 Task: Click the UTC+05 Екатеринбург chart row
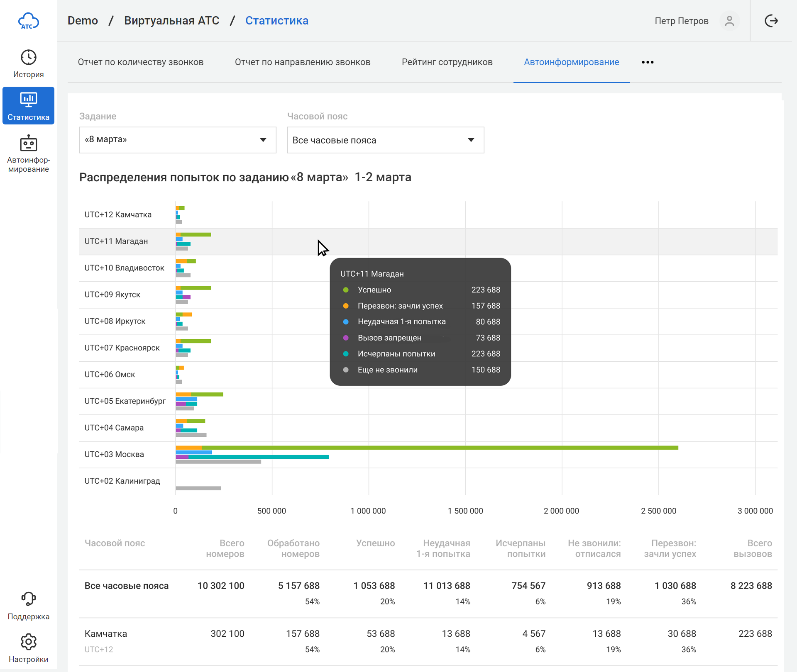[125, 401]
